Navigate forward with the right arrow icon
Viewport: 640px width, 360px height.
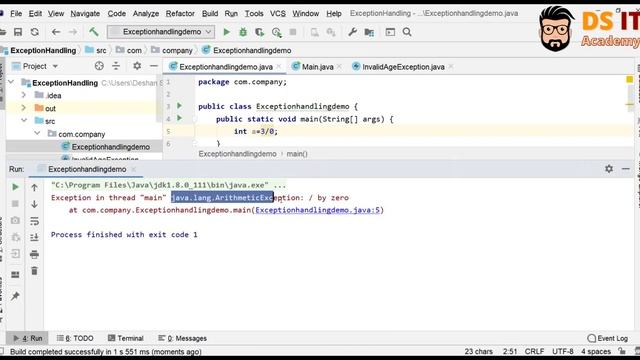click(x=73, y=32)
